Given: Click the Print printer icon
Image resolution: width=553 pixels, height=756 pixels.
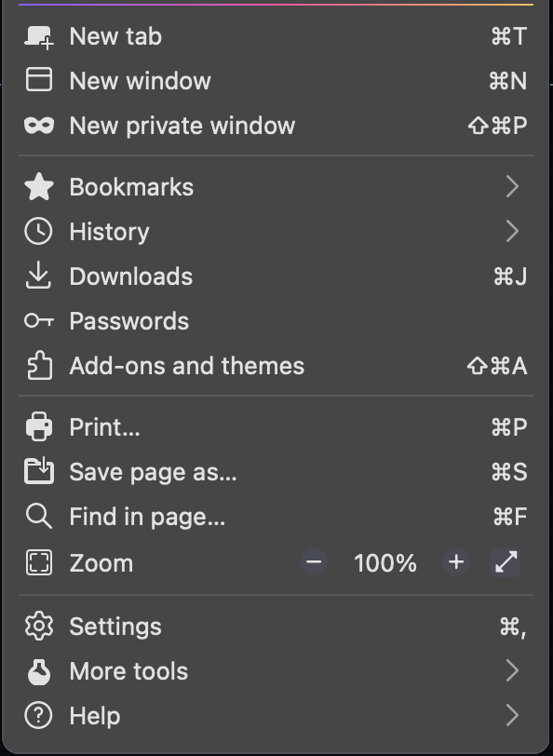Looking at the screenshot, I should click(x=38, y=426).
